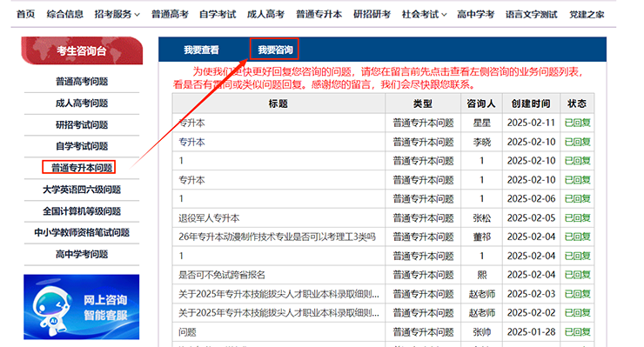Open the 26年专升本动漫制作技术专业 question
644x347 pixels.
point(278,237)
